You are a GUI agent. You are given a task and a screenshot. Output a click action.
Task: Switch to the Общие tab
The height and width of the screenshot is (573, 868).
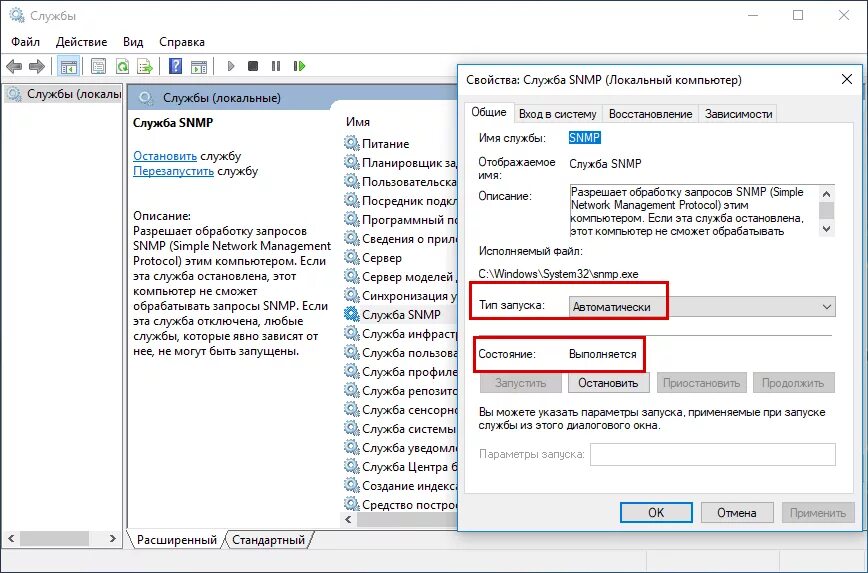[489, 112]
